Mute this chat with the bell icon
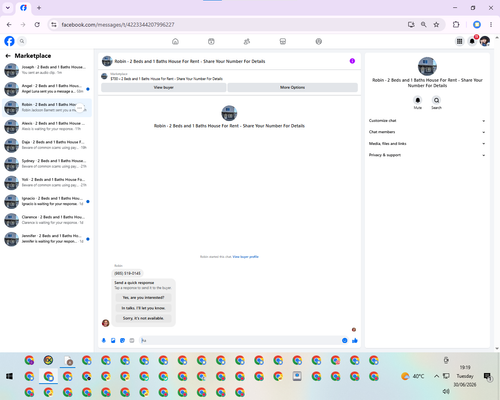The height and width of the screenshot is (400, 500). 418,100
